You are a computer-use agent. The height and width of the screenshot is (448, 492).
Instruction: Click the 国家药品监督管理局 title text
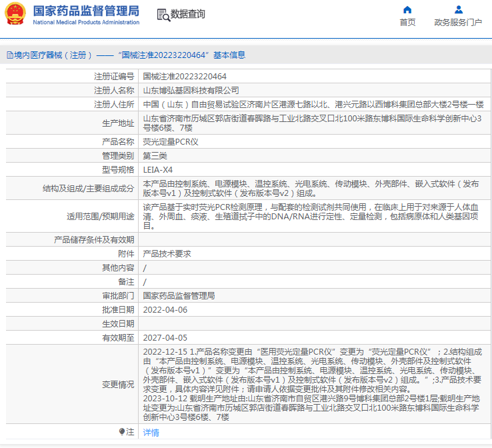point(86,10)
